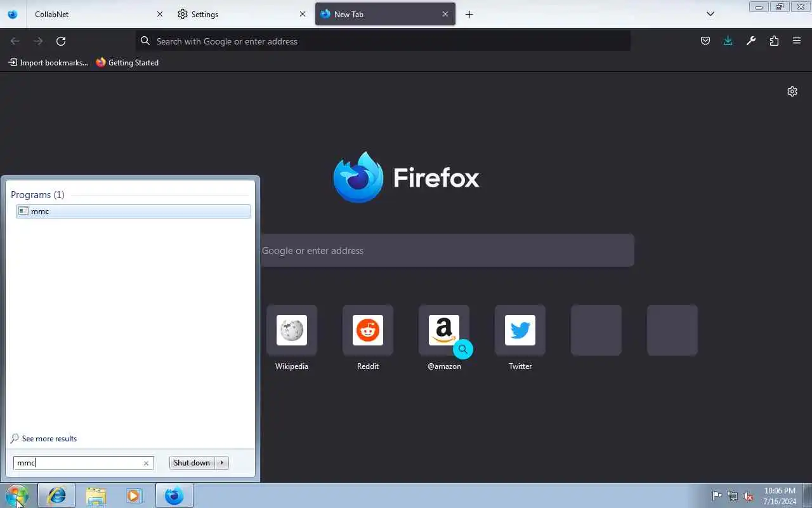812x508 pixels.
Task: Open the developer tools wrench icon
Action: click(x=751, y=41)
